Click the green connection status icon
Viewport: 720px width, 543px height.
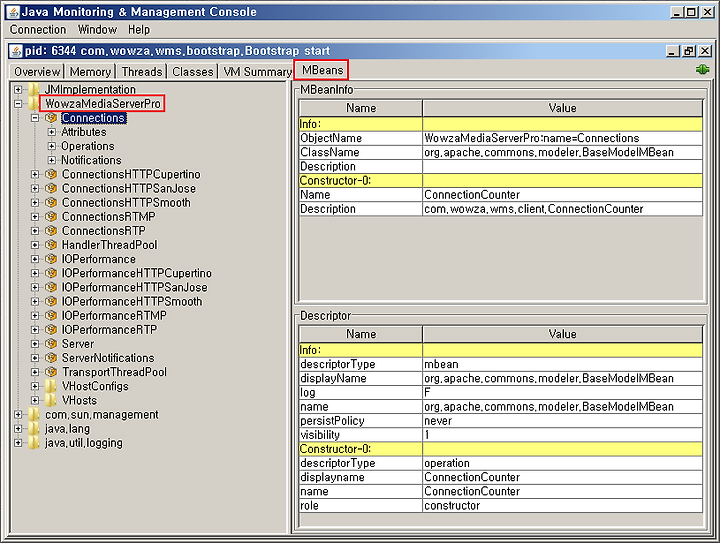(702, 69)
